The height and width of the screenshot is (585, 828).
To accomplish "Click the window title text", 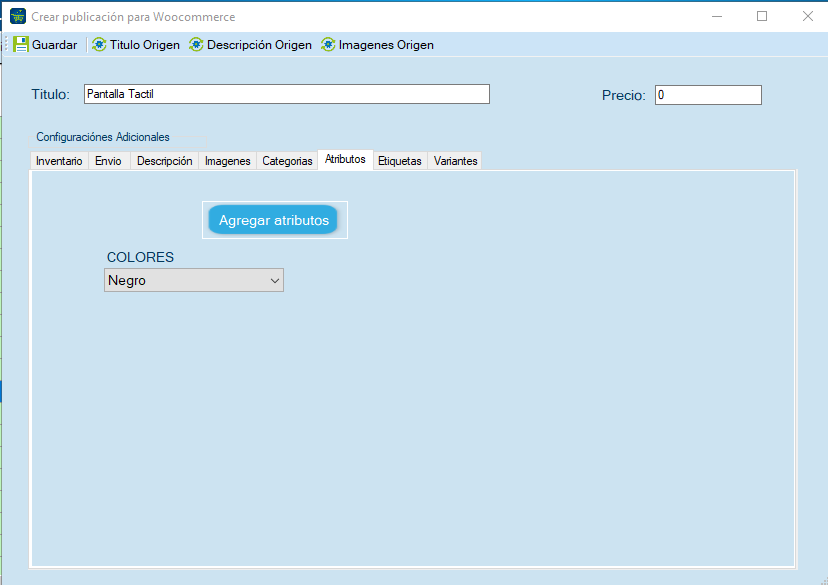I will pos(133,17).
